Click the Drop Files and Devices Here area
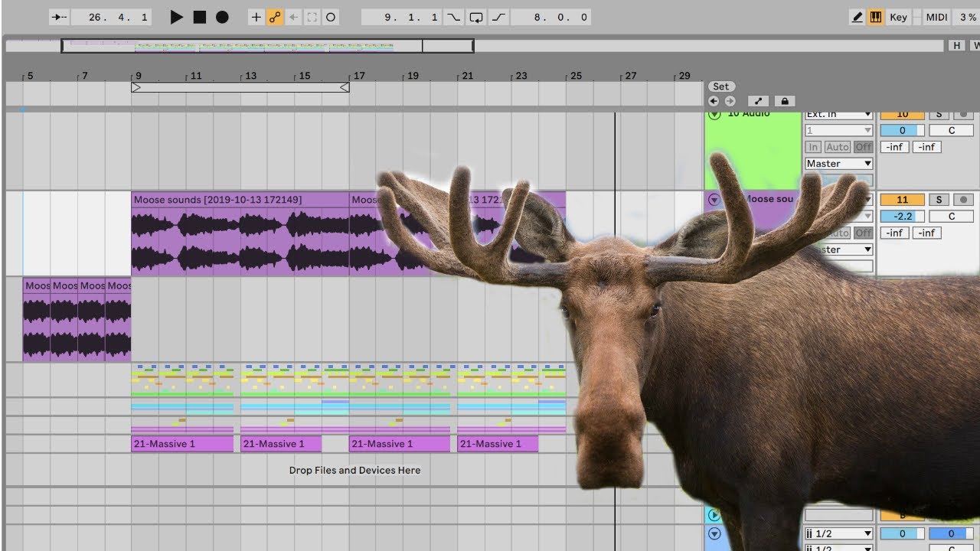 [354, 471]
